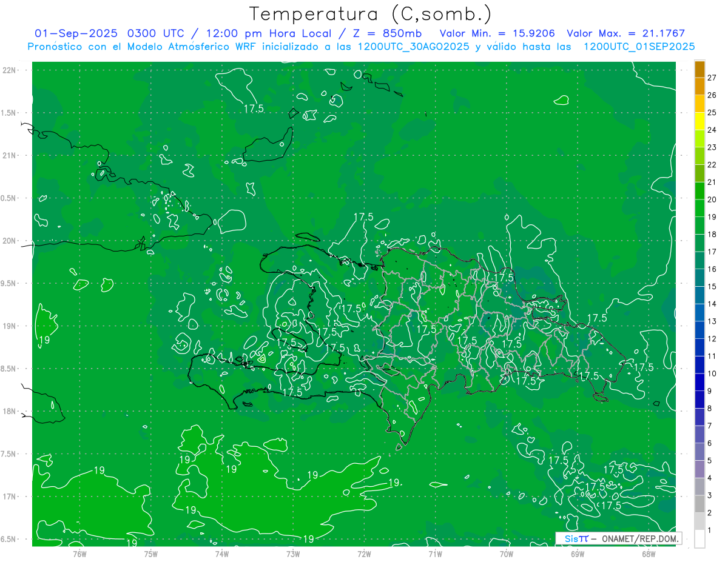The width and height of the screenshot is (728, 562).
Task: Click the '69W' longitude label
Action: coord(578,554)
